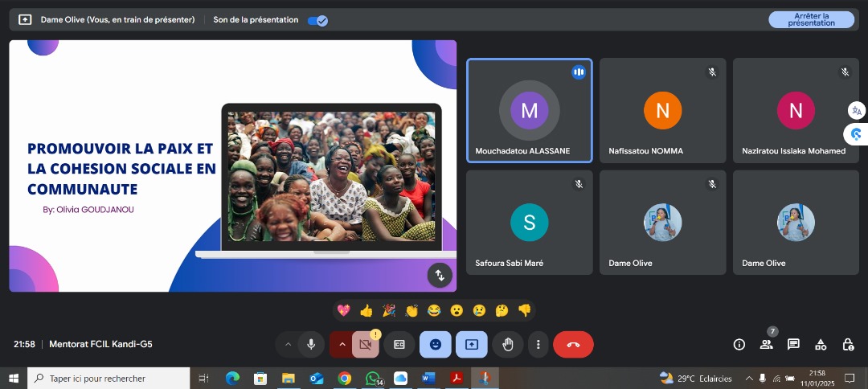The image size is (868, 389).
Task: Click the translate icon at right edge
Action: pos(857,111)
